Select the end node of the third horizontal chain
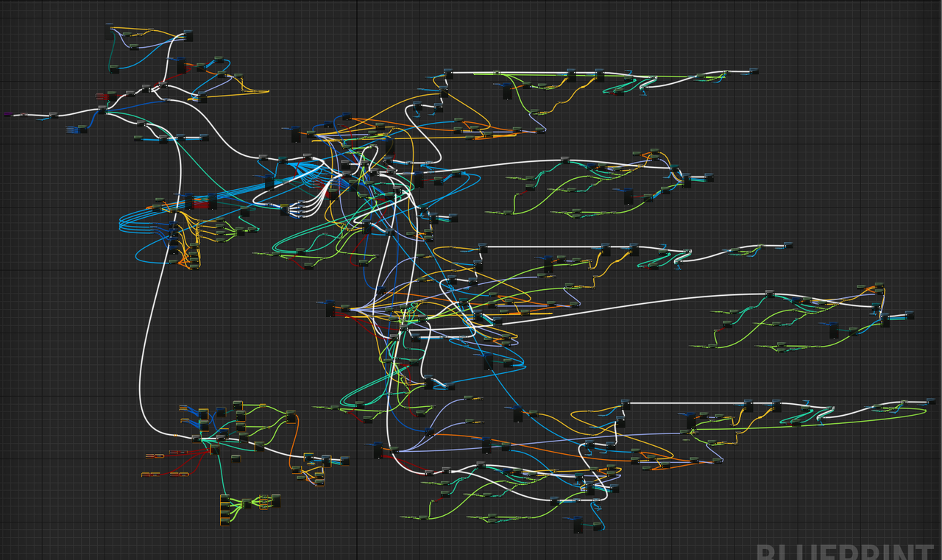This screenshot has height=560, width=942. click(x=787, y=245)
